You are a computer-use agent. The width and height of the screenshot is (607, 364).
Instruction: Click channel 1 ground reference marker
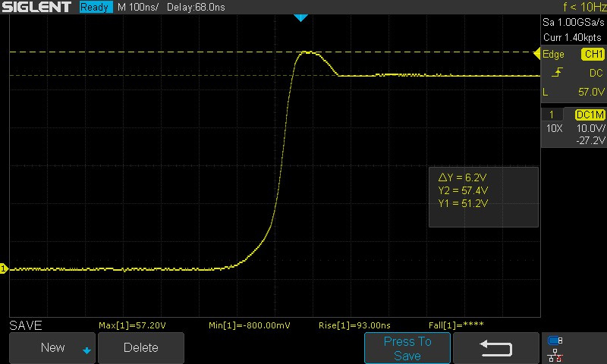(4, 268)
